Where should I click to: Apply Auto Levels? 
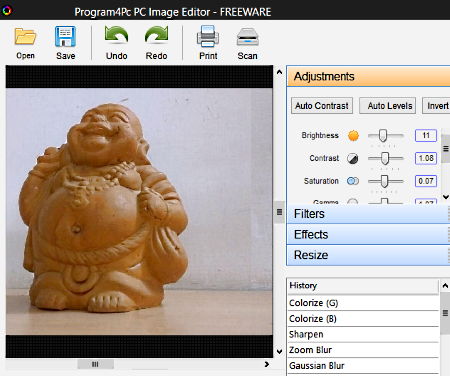pyautogui.click(x=388, y=106)
